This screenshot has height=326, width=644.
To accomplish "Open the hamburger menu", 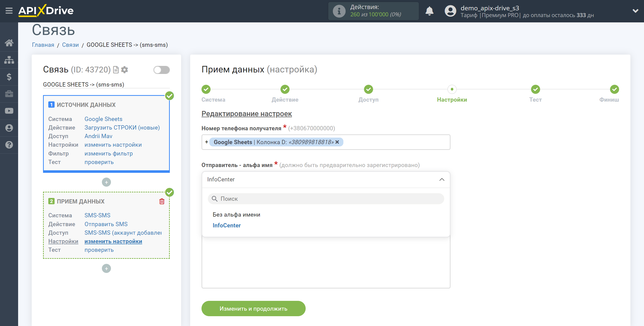I will (9, 11).
